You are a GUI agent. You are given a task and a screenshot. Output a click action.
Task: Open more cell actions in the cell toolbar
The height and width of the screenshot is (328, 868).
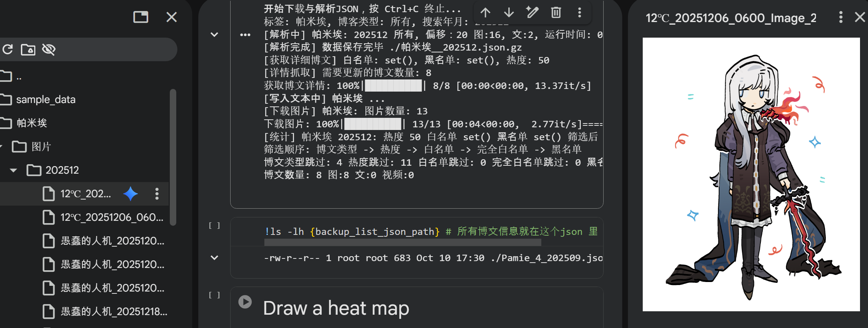(x=580, y=13)
